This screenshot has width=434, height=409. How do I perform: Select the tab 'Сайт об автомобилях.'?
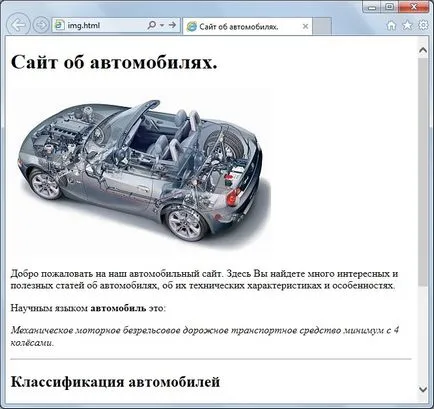click(x=248, y=26)
